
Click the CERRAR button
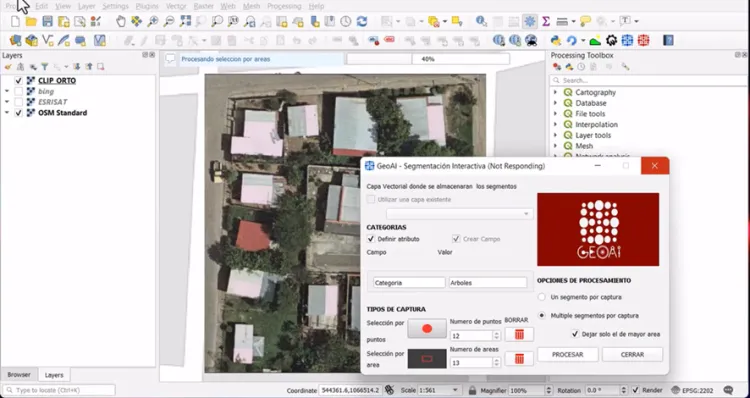click(x=632, y=354)
